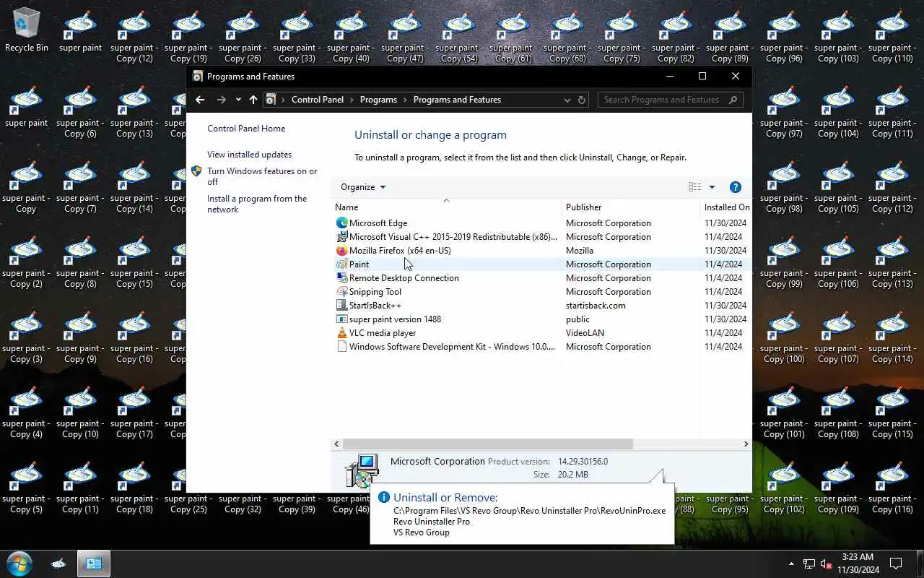Image resolution: width=924 pixels, height=578 pixels.
Task: Click Install a program from the network
Action: tap(257, 204)
